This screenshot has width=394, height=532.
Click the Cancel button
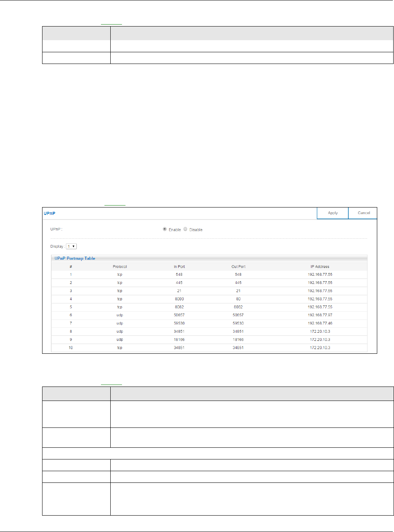[364, 213]
